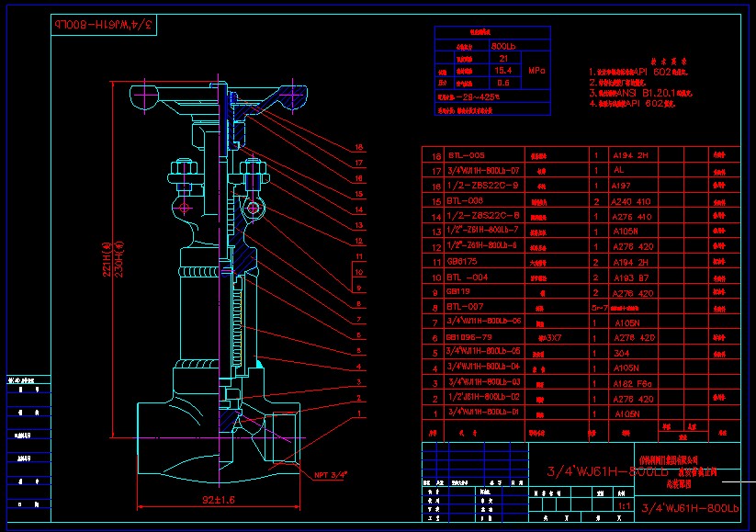Select the AL material cell in row 17
This screenshot has width=756, height=532.
click(x=618, y=171)
